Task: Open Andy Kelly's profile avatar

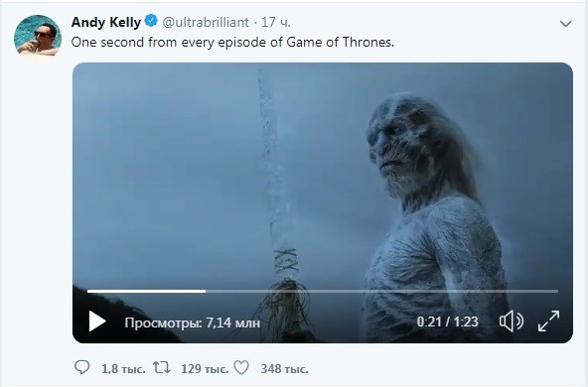Action: point(38,35)
